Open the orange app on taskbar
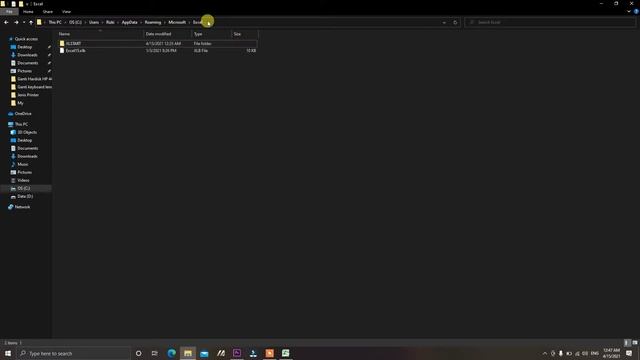Viewport: 640px width, 360px height. (x=269, y=353)
